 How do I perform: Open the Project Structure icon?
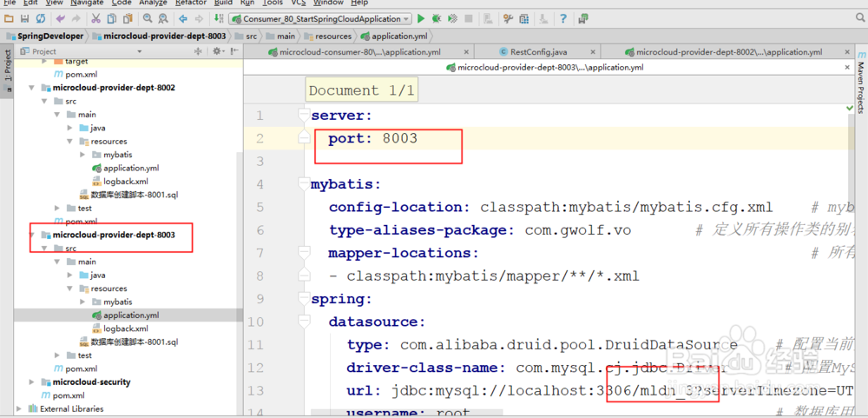click(x=523, y=19)
